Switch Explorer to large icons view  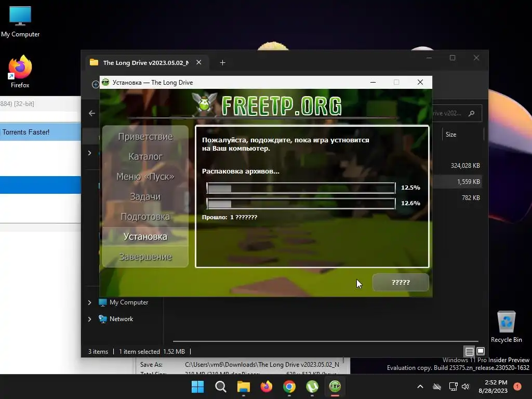481,351
